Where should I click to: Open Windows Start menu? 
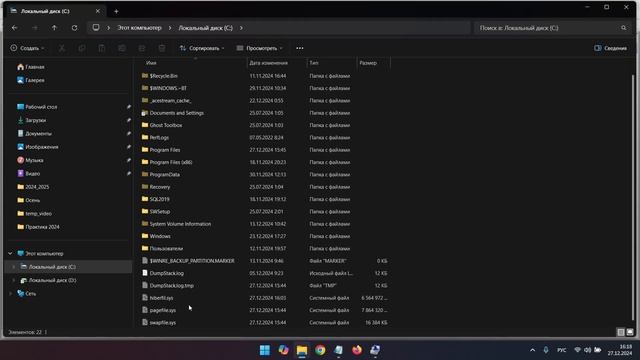pyautogui.click(x=265, y=350)
